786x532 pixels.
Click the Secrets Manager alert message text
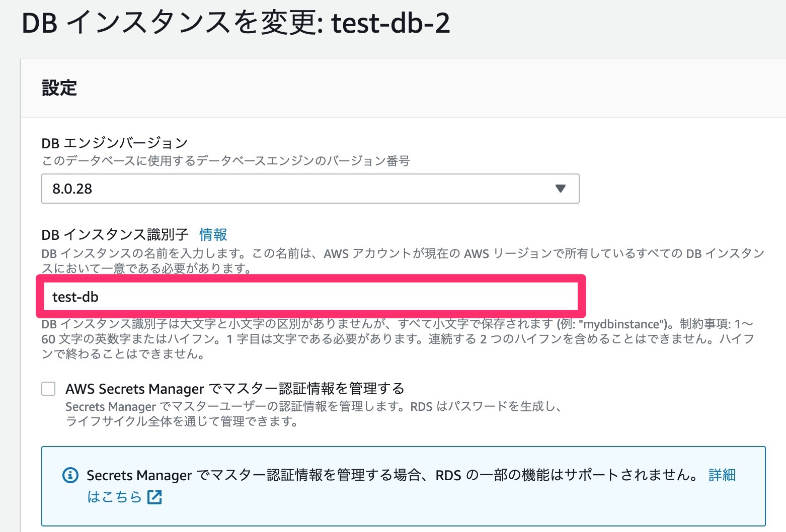point(392,475)
